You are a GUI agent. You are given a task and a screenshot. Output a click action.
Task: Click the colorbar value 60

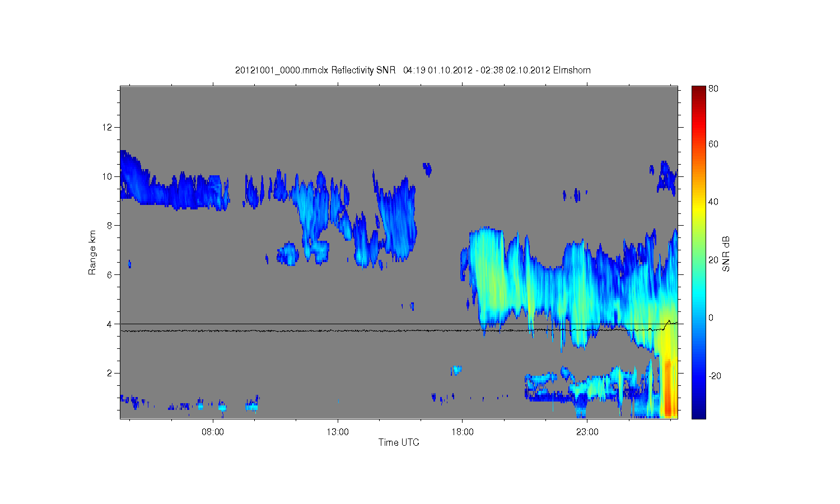(713, 144)
